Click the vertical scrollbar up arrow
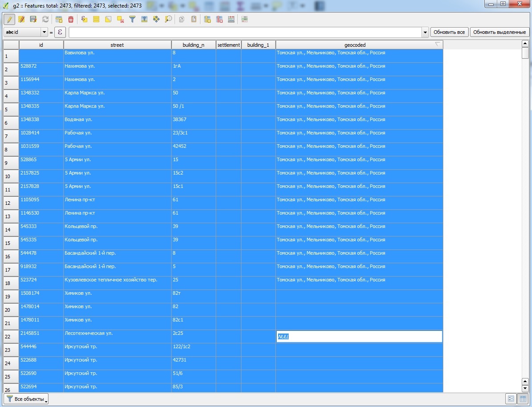 coord(525,43)
